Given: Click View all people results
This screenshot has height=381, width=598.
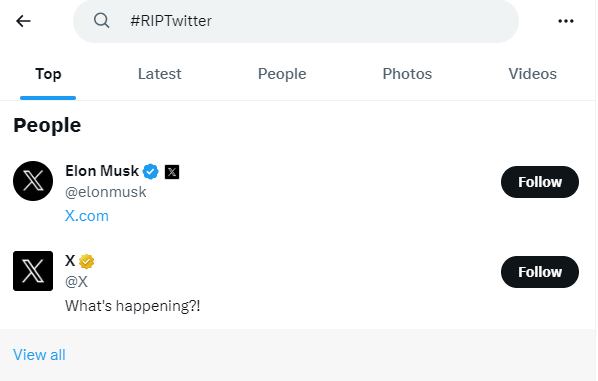Looking at the screenshot, I should [x=39, y=355].
